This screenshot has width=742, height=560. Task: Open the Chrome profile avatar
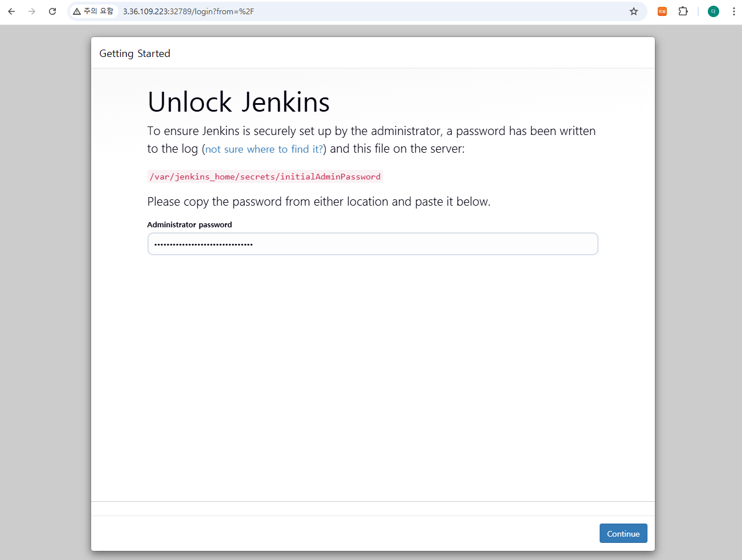point(713,11)
